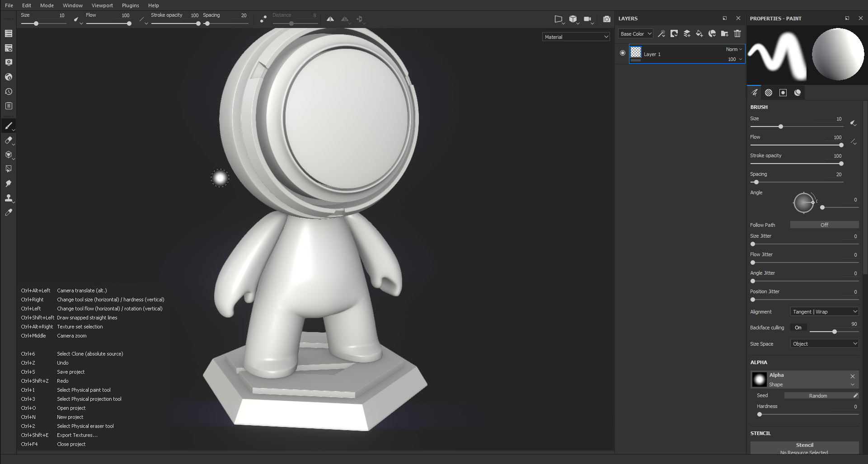Open the Base Color channel dropdown
The image size is (868, 464).
(636, 34)
